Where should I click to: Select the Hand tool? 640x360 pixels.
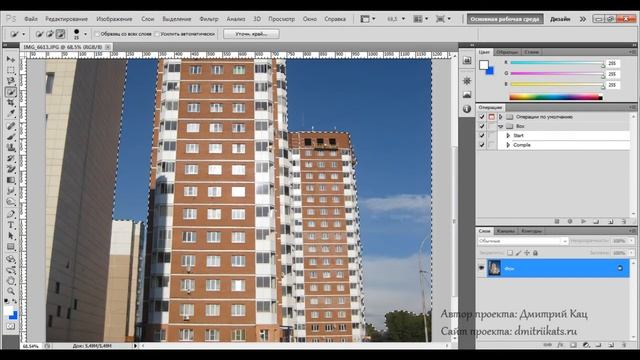pyautogui.click(x=11, y=280)
